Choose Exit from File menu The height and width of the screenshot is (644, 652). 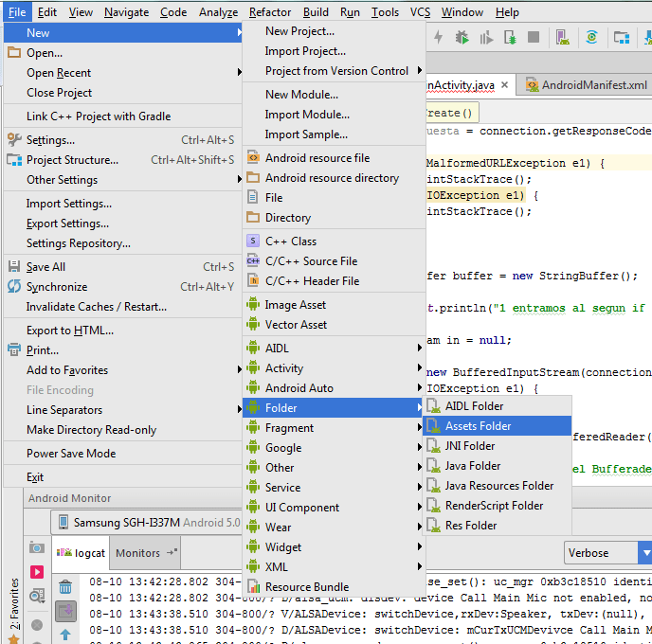122,476
